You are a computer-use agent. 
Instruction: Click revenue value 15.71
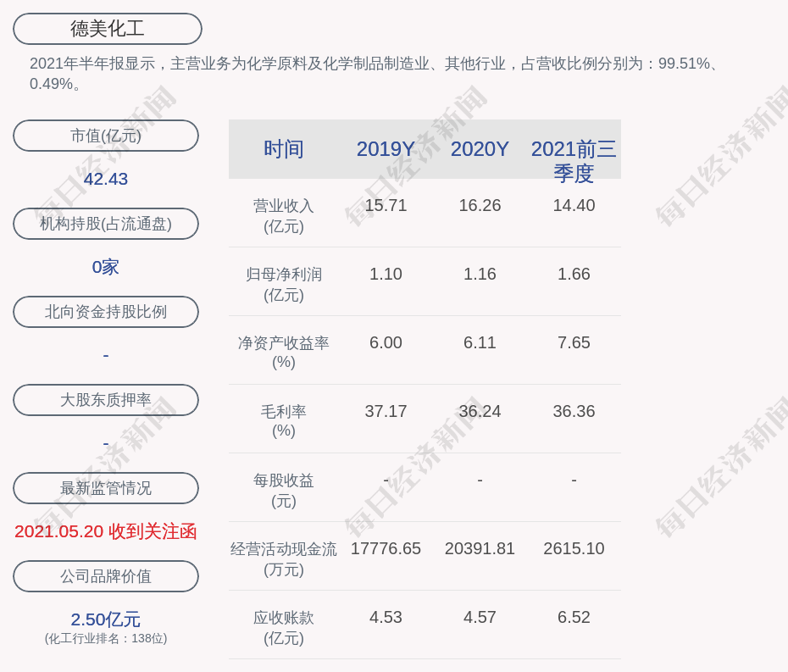[x=386, y=206]
